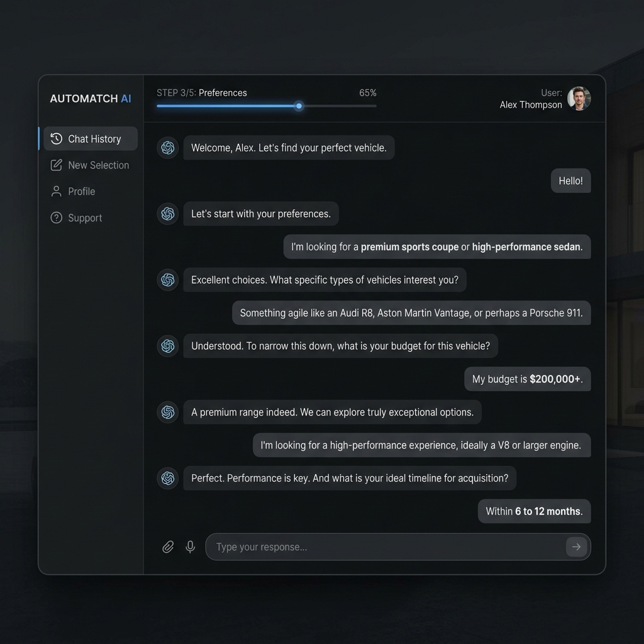This screenshot has height=644, width=644.
Task: Select the Chat History clock icon
Action: click(x=55, y=139)
